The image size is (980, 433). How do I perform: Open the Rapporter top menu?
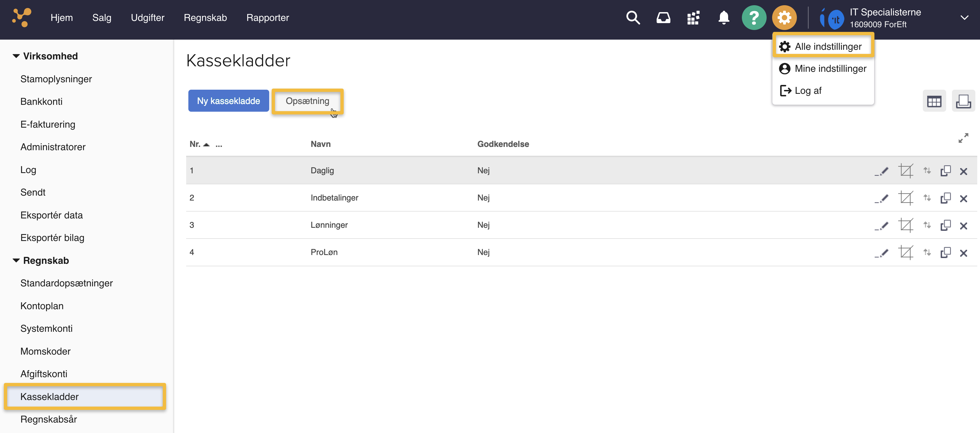click(x=268, y=18)
